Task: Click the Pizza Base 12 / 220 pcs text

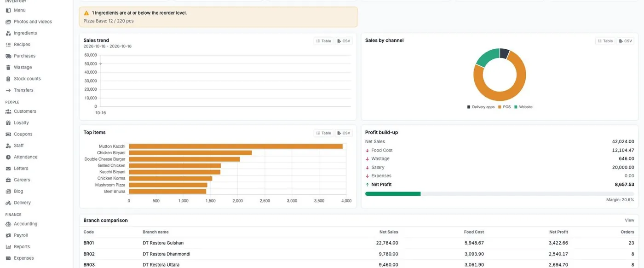Action: (109, 21)
